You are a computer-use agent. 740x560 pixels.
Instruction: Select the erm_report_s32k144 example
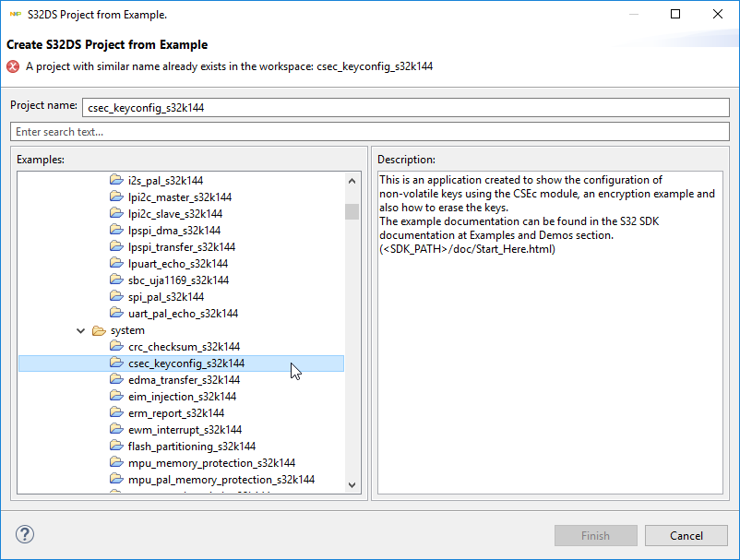pos(176,413)
